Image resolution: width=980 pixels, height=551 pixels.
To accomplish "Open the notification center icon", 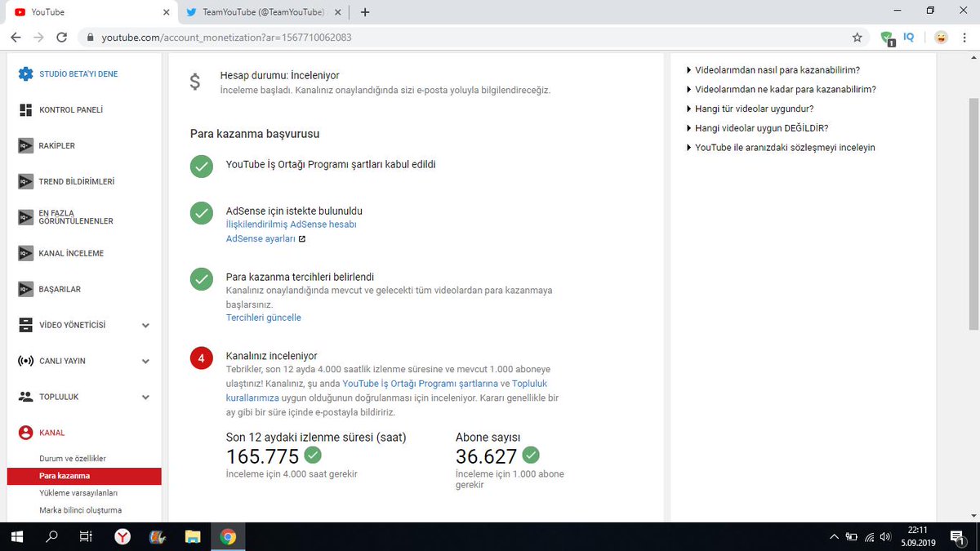I will [x=956, y=536].
